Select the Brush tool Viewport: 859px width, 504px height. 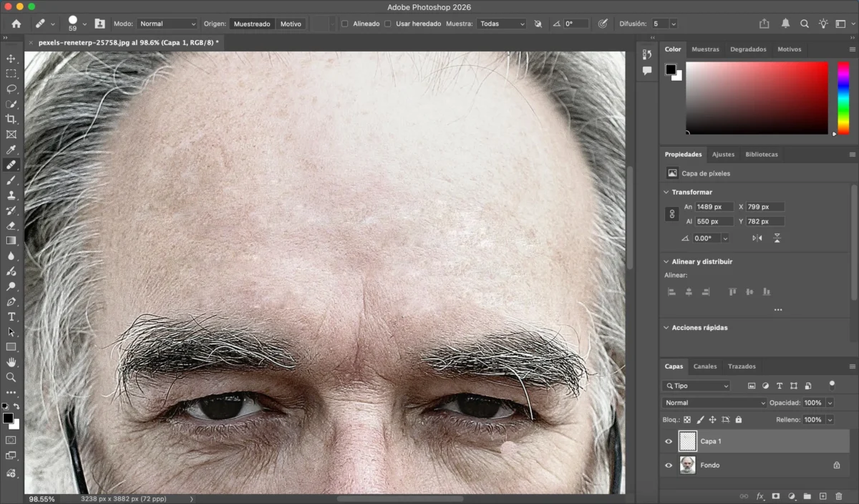tap(11, 180)
